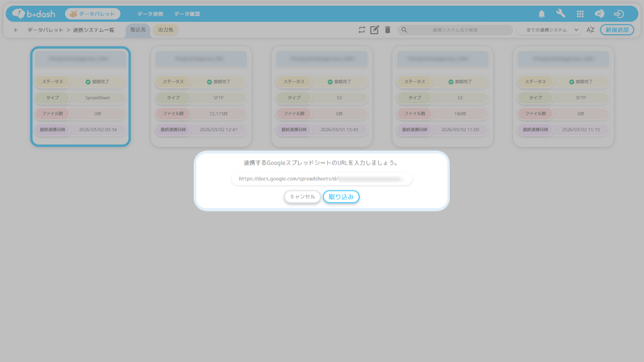The image size is (644, 362).
Task: Switch to the 出力先 tab
Action: coord(166,30)
